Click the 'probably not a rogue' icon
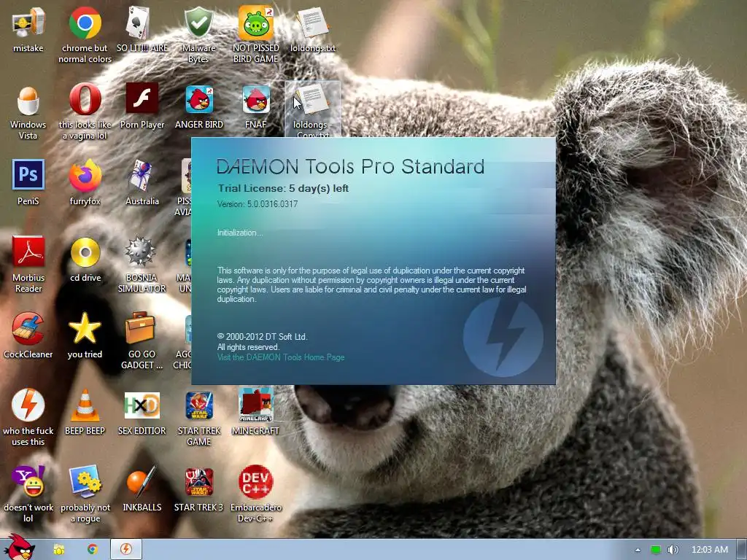 point(85,481)
